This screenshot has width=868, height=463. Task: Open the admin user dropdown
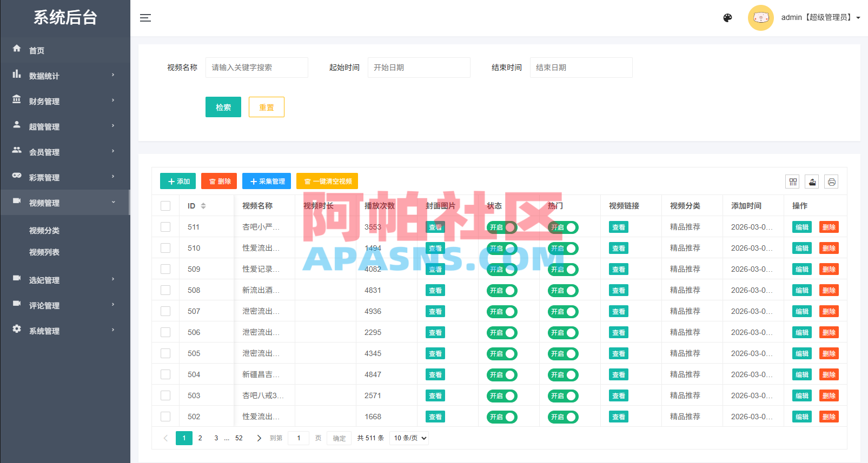(x=820, y=18)
